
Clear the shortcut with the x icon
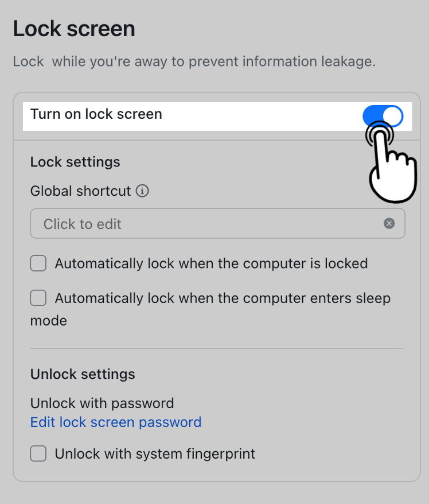389,223
